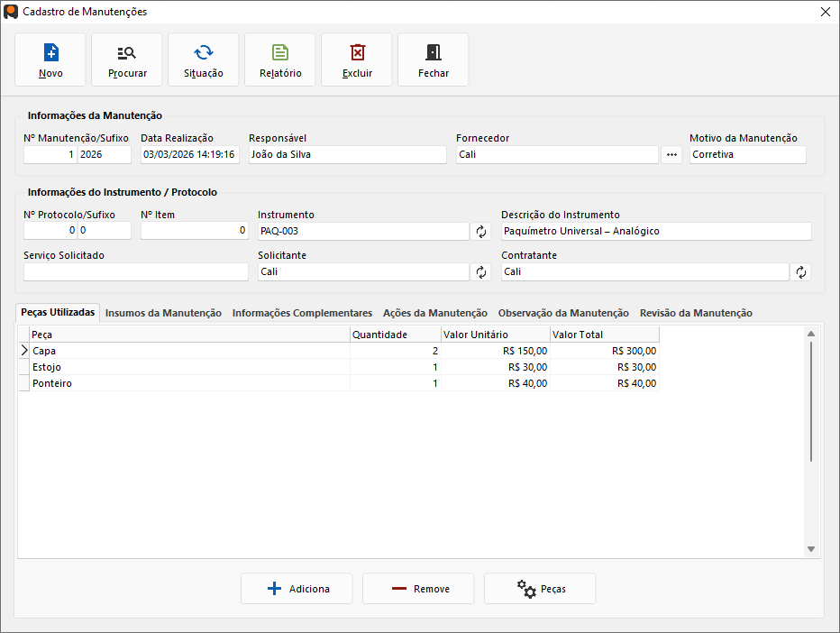Image resolution: width=840 pixels, height=633 pixels.
Task: Switch to Insumos da Manutenção tab
Action: pyautogui.click(x=163, y=313)
